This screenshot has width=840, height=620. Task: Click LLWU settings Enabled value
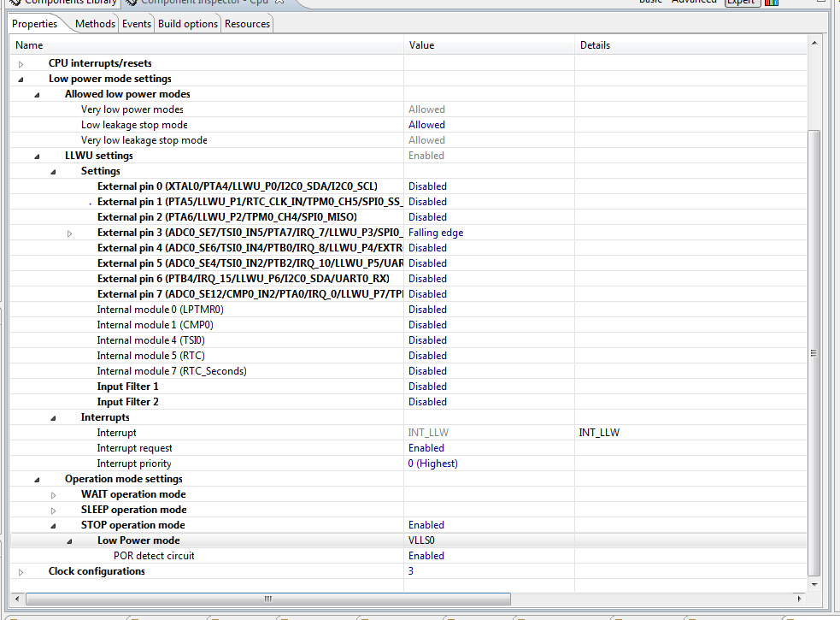pyautogui.click(x=426, y=156)
